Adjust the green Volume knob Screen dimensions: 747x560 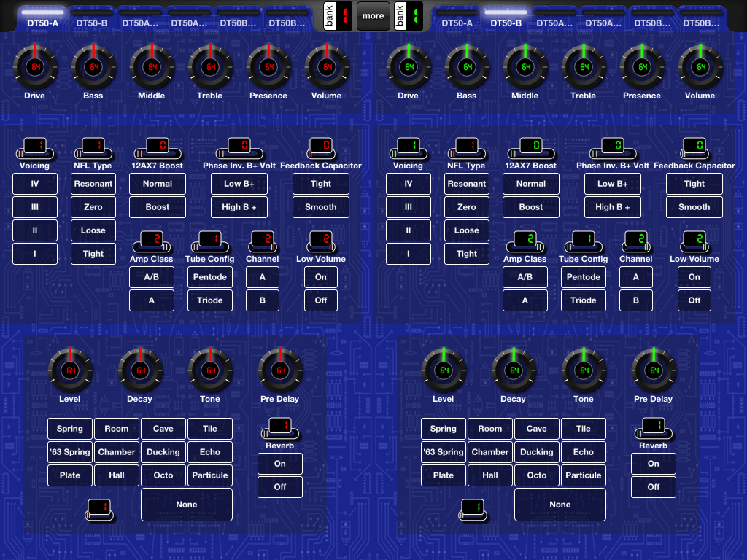[700, 67]
